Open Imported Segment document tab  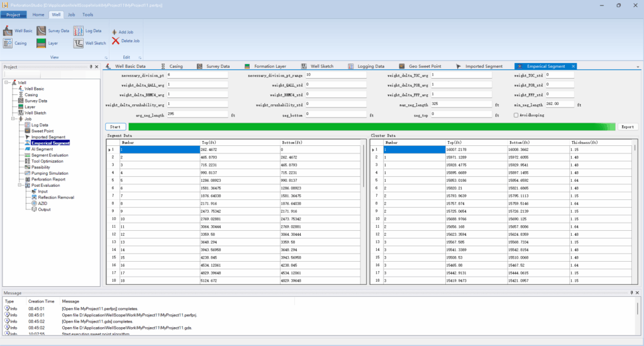(479, 66)
